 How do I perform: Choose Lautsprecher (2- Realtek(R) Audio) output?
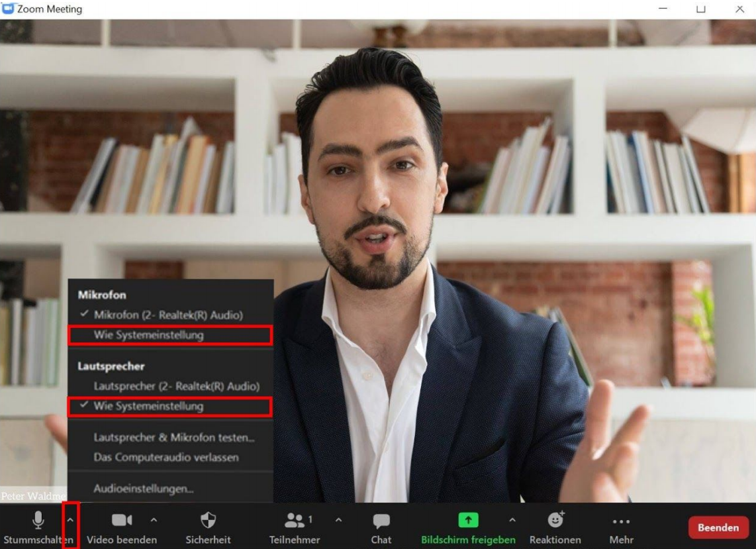(x=176, y=386)
